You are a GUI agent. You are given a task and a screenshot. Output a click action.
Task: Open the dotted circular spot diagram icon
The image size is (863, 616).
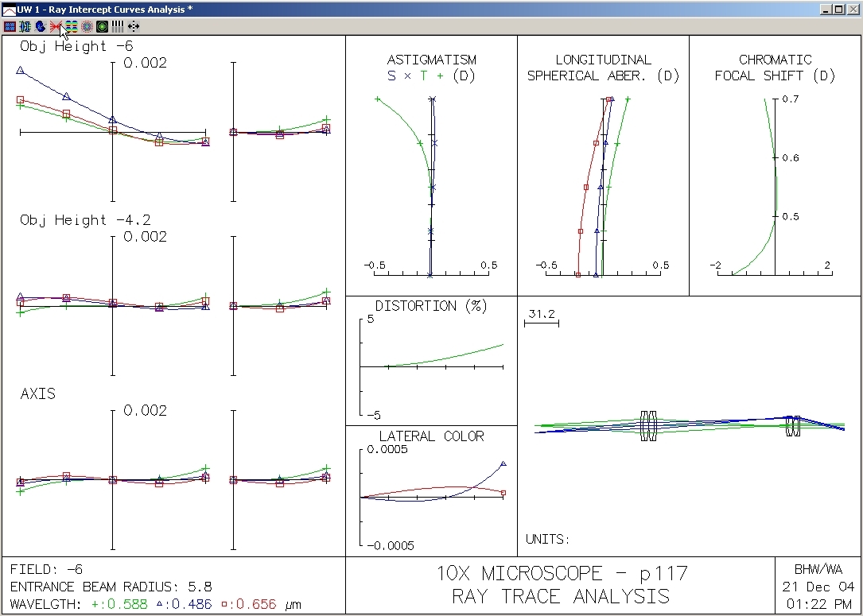pyautogui.click(x=87, y=26)
